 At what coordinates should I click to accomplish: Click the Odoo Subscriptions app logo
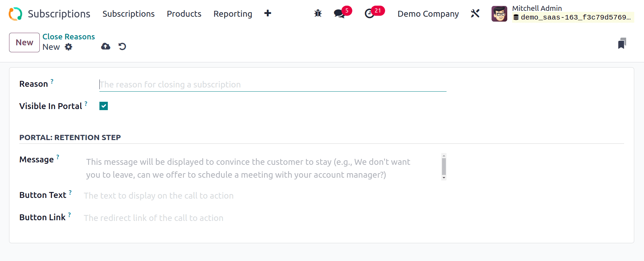[15, 14]
